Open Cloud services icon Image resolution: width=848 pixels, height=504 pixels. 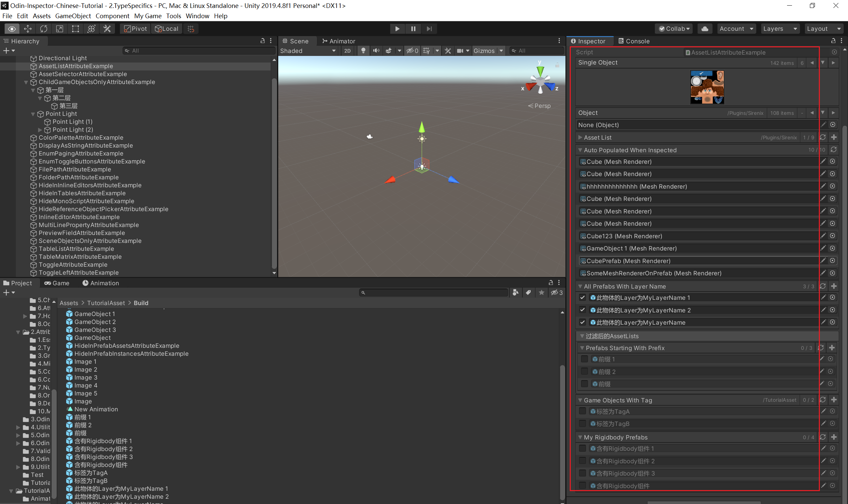click(x=705, y=29)
